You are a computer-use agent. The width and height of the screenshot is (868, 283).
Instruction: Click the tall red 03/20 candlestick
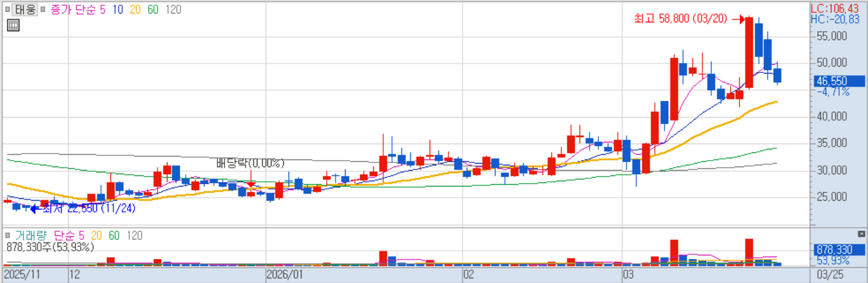click(749, 53)
